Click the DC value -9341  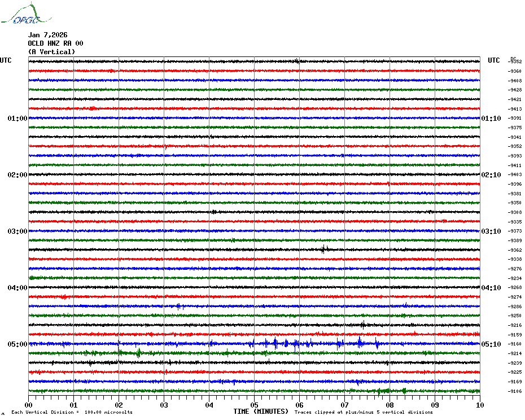[515, 137]
